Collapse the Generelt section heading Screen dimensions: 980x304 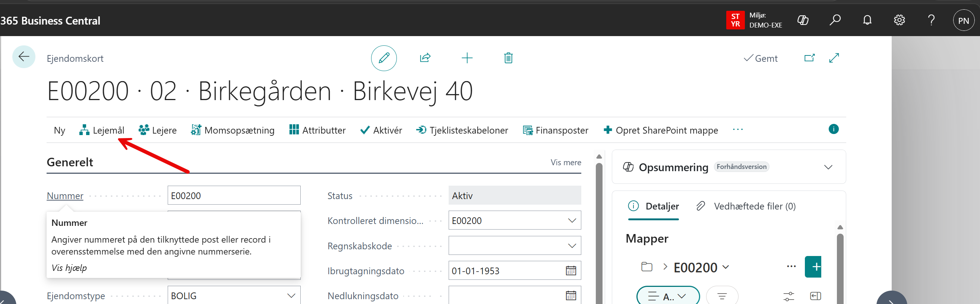tap(70, 162)
